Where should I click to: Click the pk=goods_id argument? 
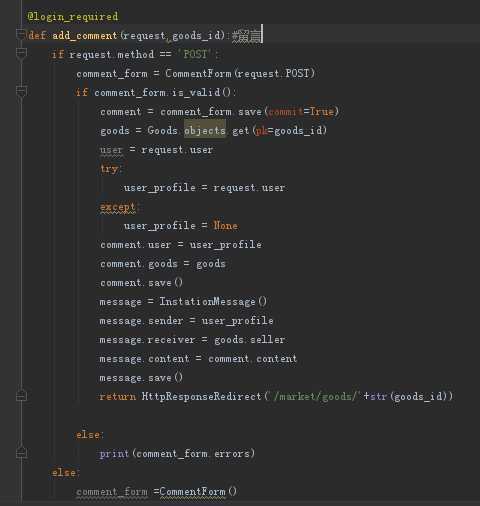(288, 130)
